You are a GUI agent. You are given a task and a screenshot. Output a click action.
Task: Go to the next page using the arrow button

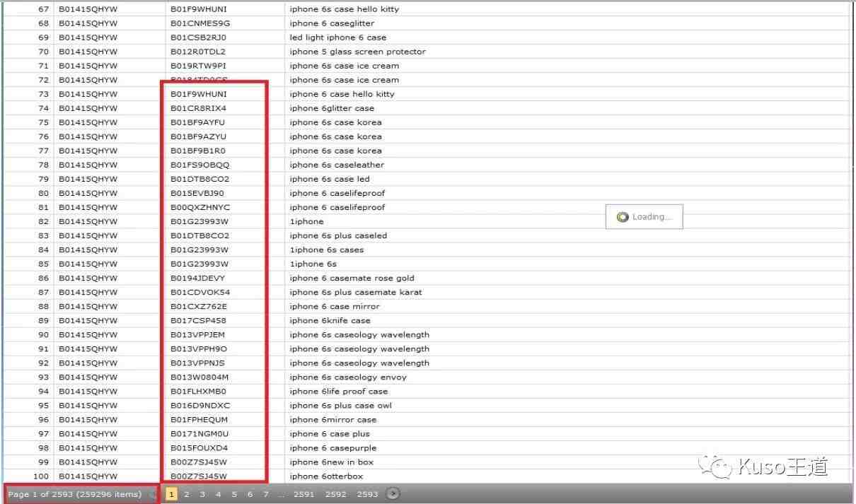point(394,494)
